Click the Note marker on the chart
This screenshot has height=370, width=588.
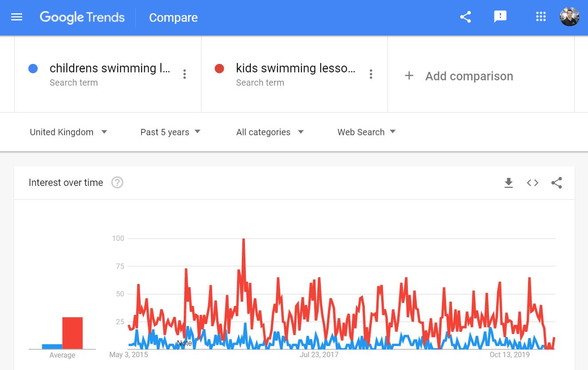184,343
